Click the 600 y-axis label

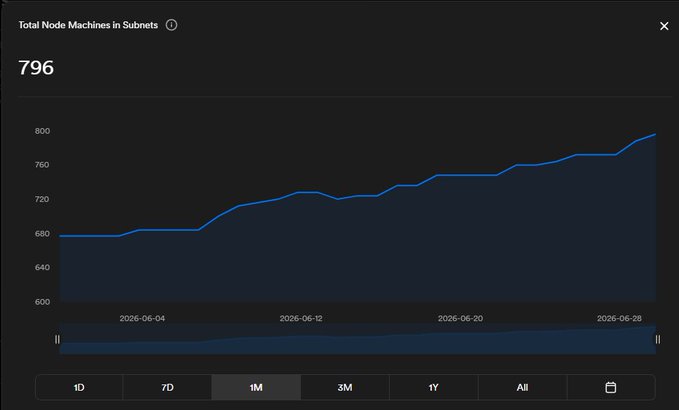tap(42, 302)
